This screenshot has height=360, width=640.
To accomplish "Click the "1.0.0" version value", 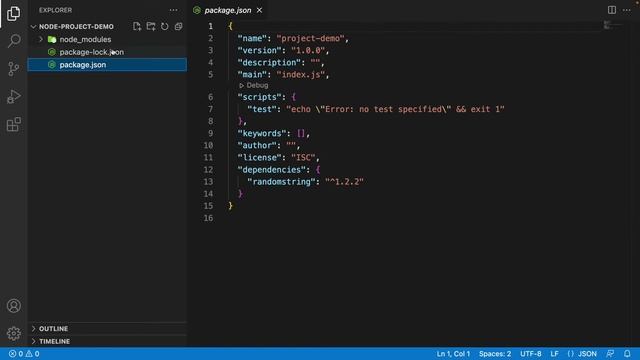I will pyautogui.click(x=308, y=51).
